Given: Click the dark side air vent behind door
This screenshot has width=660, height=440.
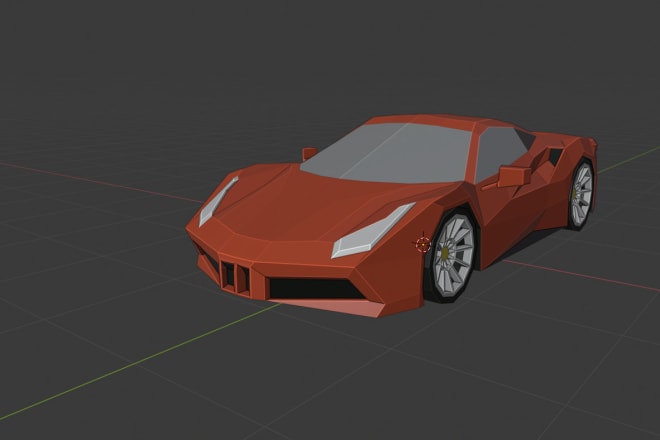Looking at the screenshot, I should pyautogui.click(x=554, y=156).
